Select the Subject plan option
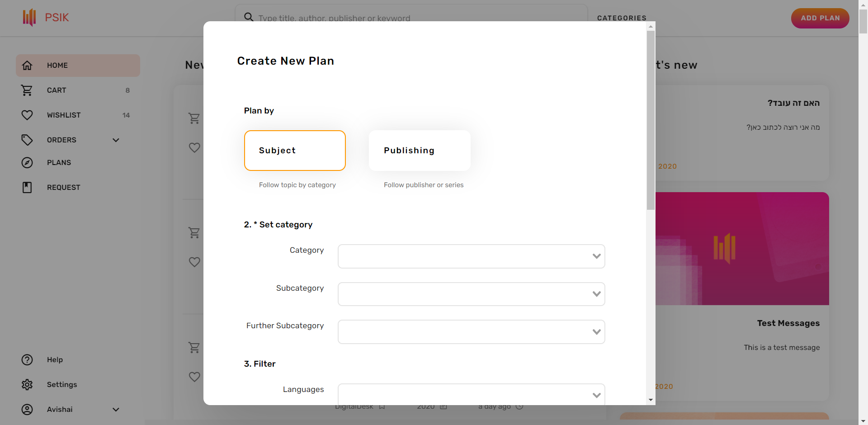 click(x=295, y=151)
